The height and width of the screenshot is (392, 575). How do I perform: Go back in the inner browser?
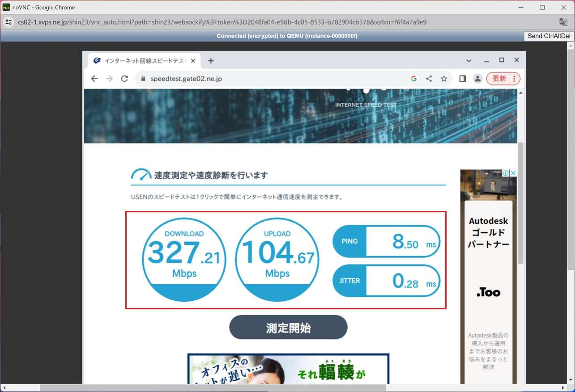tap(94, 79)
